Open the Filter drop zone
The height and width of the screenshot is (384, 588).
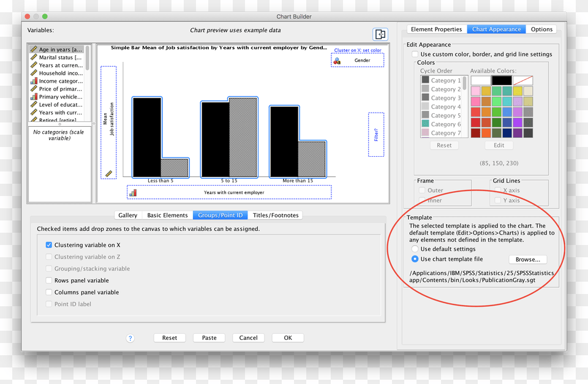coord(376,134)
